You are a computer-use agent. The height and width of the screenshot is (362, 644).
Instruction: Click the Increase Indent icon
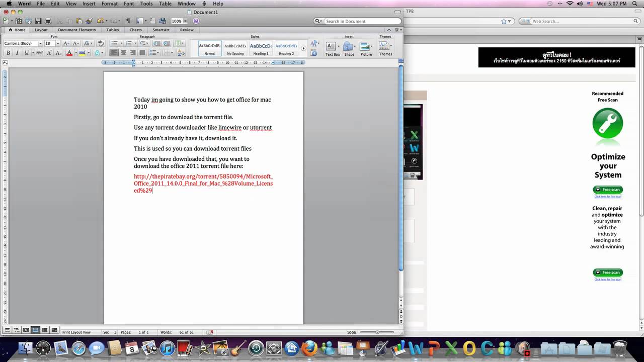[166, 44]
